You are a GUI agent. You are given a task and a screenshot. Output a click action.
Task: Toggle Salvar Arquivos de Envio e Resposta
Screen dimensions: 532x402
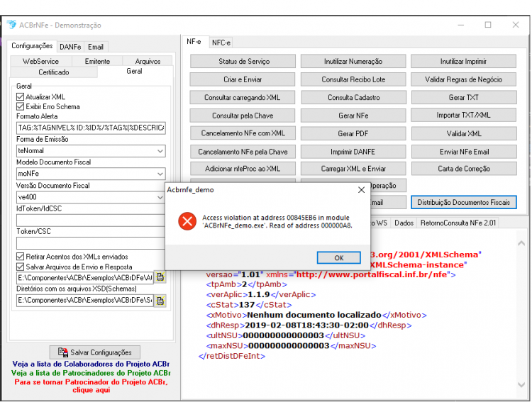(x=21, y=267)
